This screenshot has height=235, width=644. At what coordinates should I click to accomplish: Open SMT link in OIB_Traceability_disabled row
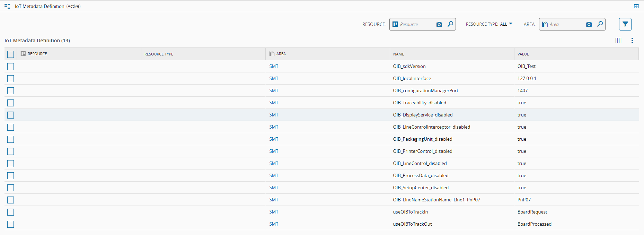(x=274, y=103)
